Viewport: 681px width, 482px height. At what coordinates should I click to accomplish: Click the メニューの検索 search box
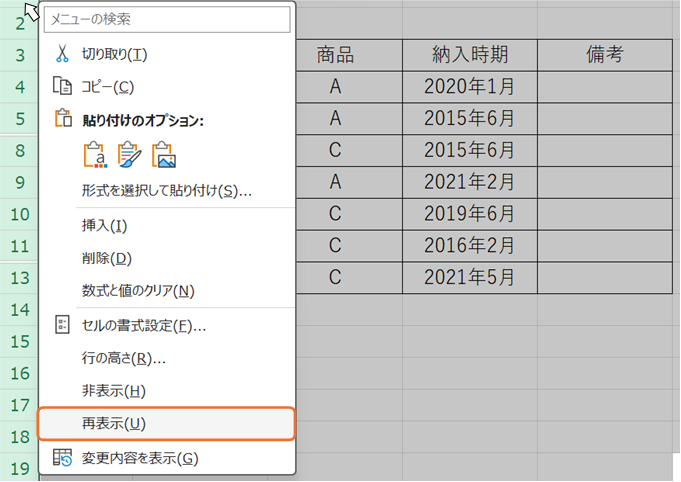pyautogui.click(x=167, y=19)
